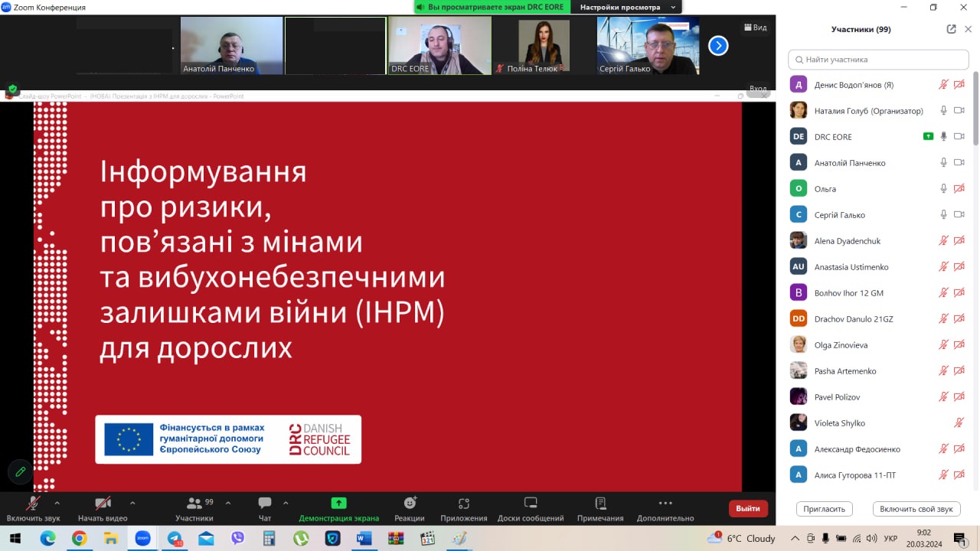The height and width of the screenshot is (551, 980).
Task: Click microphone icon for Денис Водоп'янов
Action: tap(943, 85)
